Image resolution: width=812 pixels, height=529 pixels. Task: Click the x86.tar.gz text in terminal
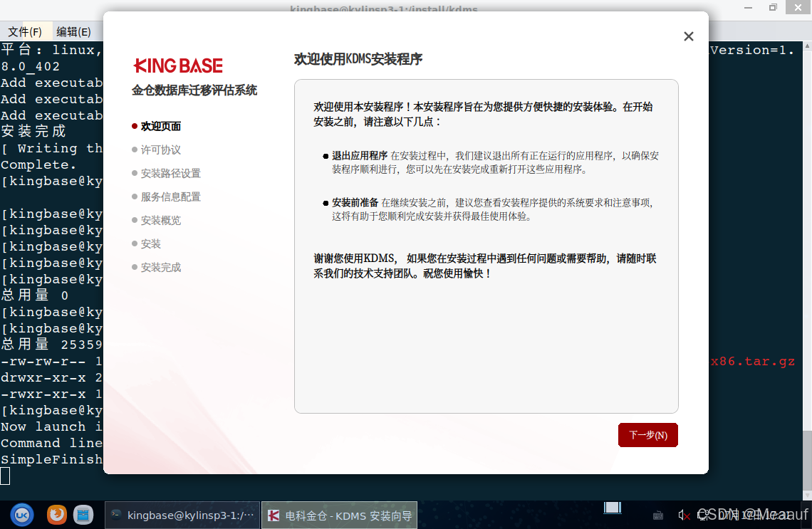[752, 361]
